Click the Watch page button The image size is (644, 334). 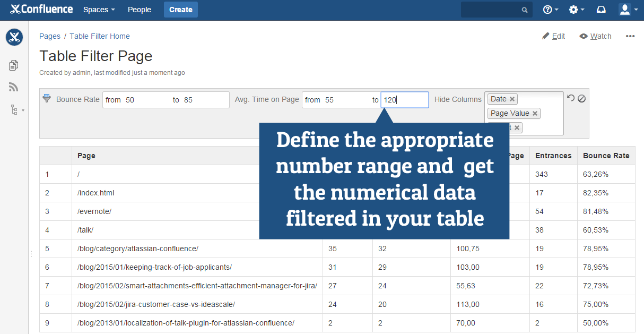tap(595, 36)
